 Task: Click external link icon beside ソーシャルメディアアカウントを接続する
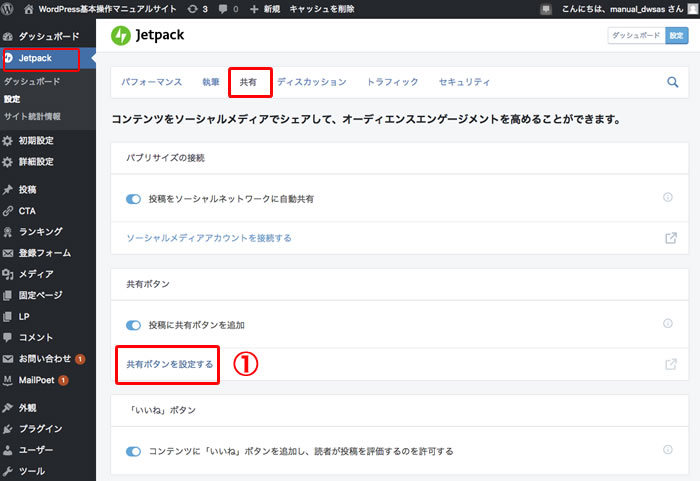[x=670, y=238]
